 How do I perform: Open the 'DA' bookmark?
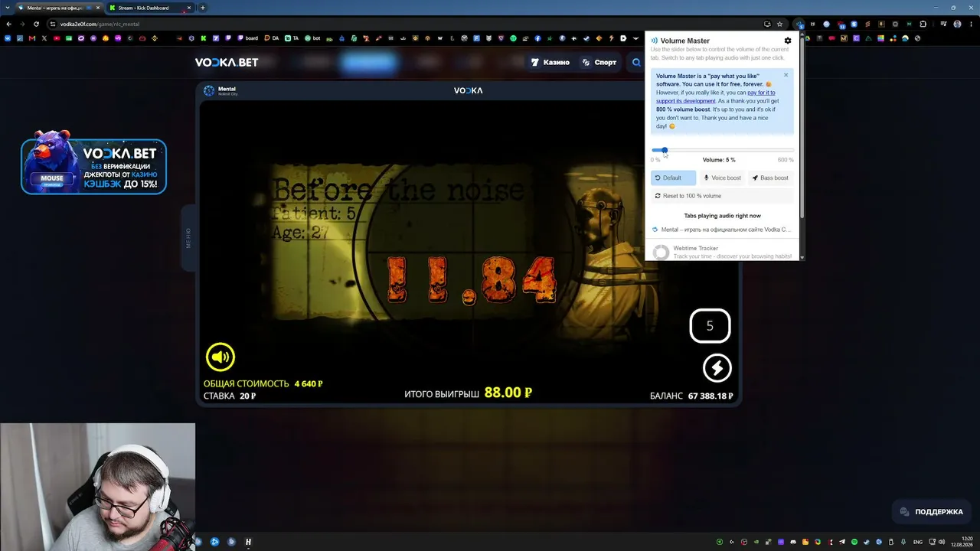pos(270,38)
